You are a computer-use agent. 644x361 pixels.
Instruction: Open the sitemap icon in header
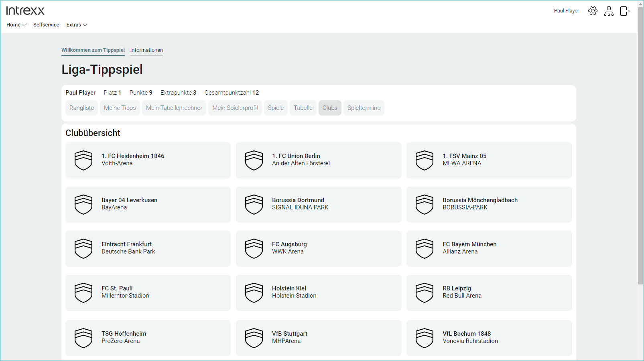(609, 11)
